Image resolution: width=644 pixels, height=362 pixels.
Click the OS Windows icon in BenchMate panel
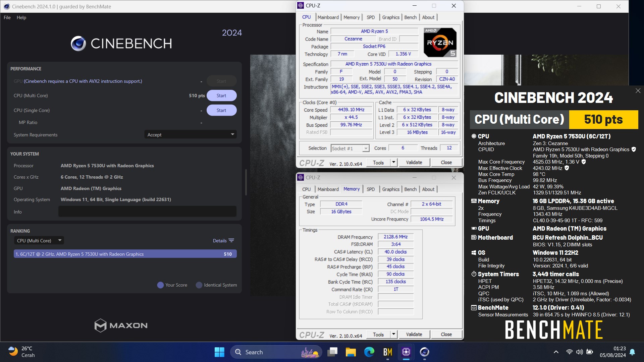[x=474, y=252]
